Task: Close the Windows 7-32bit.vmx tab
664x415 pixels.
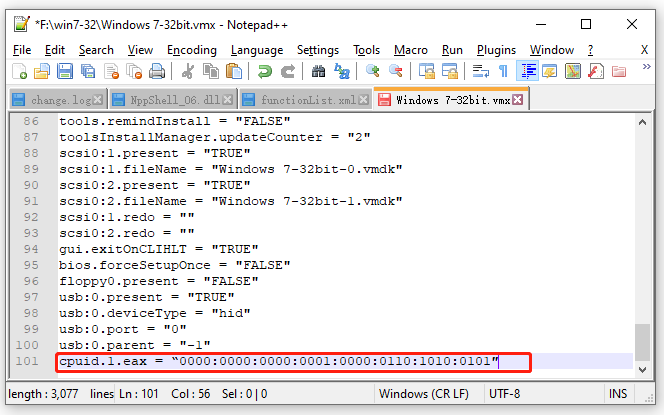Action: [517, 100]
